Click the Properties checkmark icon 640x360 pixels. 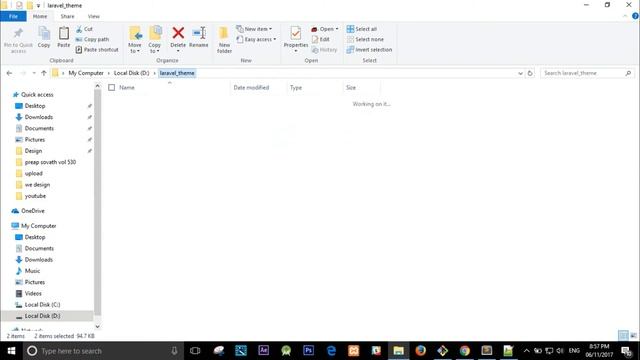pos(296,33)
